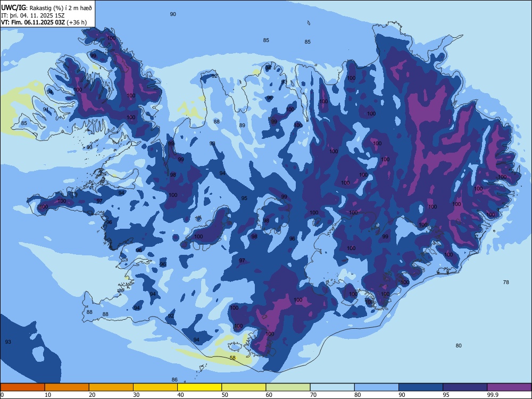Click the '91' humidity value in the Westfjords
The height and width of the screenshot is (399, 532).
click(x=46, y=109)
